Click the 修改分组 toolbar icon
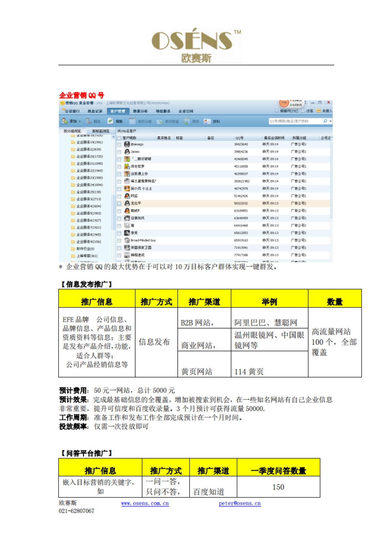 click(132, 121)
